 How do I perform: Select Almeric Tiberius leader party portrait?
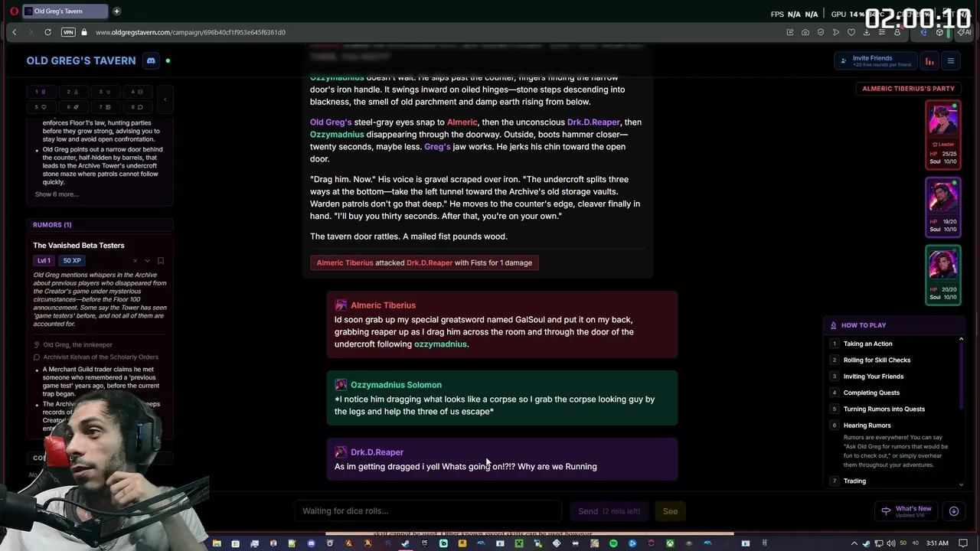[943, 134]
